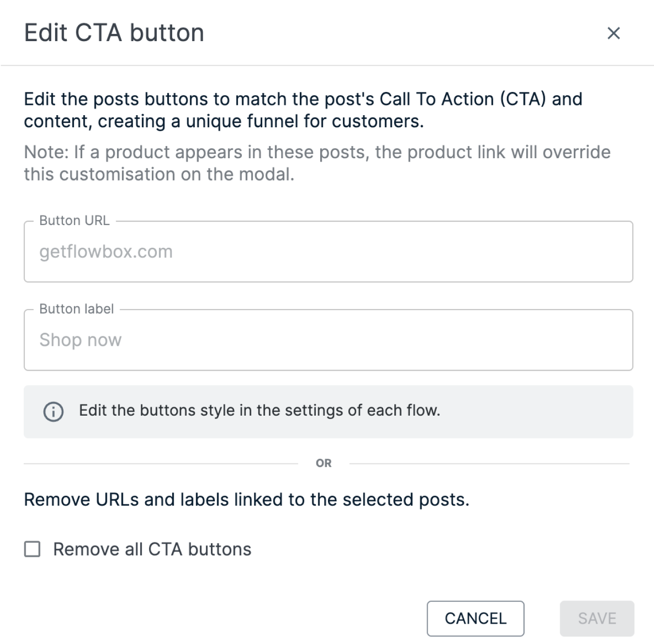The height and width of the screenshot is (644, 654).
Task: Click the "Edit CTA button" dialog title
Action: pyautogui.click(x=114, y=33)
